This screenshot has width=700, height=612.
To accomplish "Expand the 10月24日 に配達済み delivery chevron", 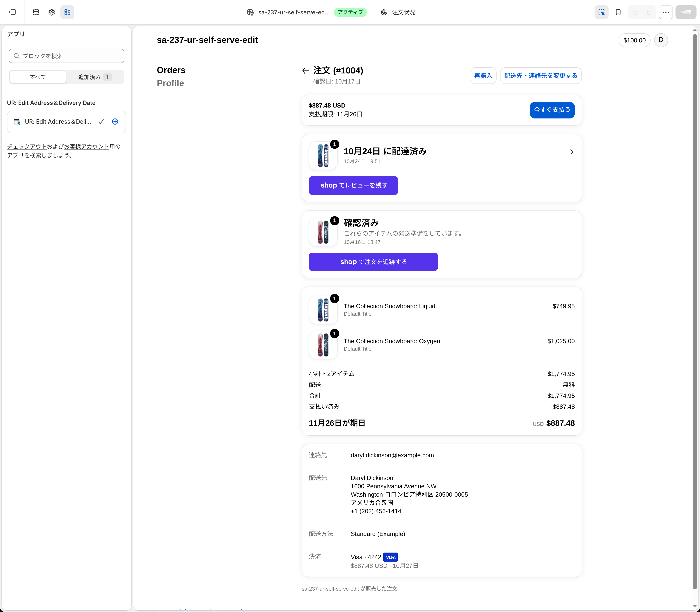I will tap(572, 152).
